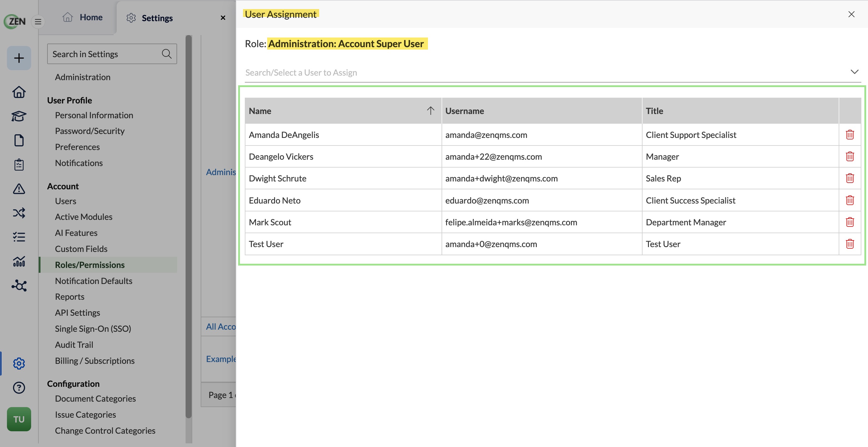Select the amanda+dwight@zenqms.com cell

542,178
